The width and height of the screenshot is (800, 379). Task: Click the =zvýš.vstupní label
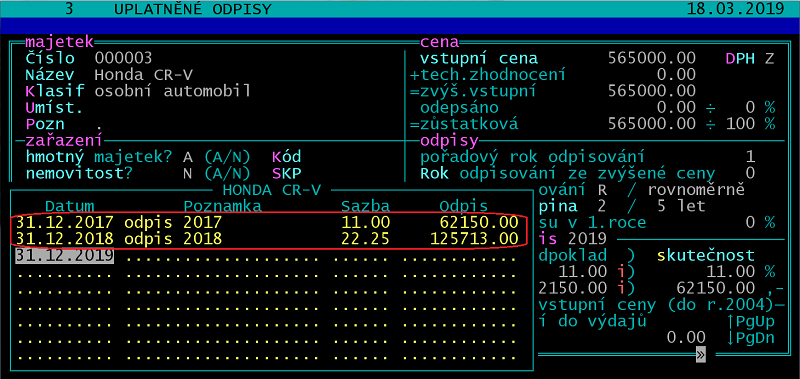point(473,92)
